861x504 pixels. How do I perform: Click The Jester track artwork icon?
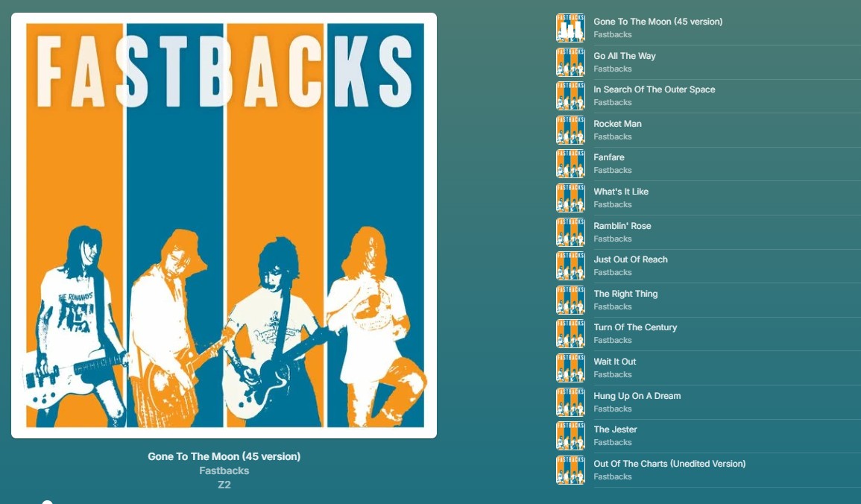pos(570,436)
